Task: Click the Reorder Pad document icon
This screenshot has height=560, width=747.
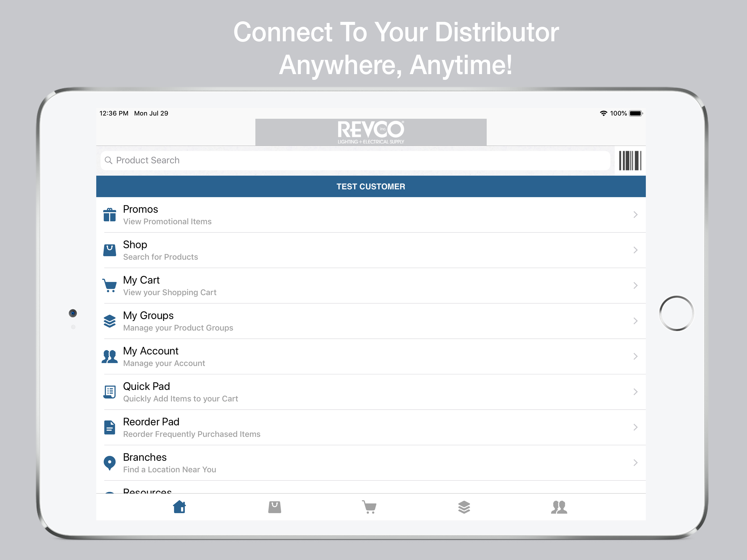Action: [110, 427]
